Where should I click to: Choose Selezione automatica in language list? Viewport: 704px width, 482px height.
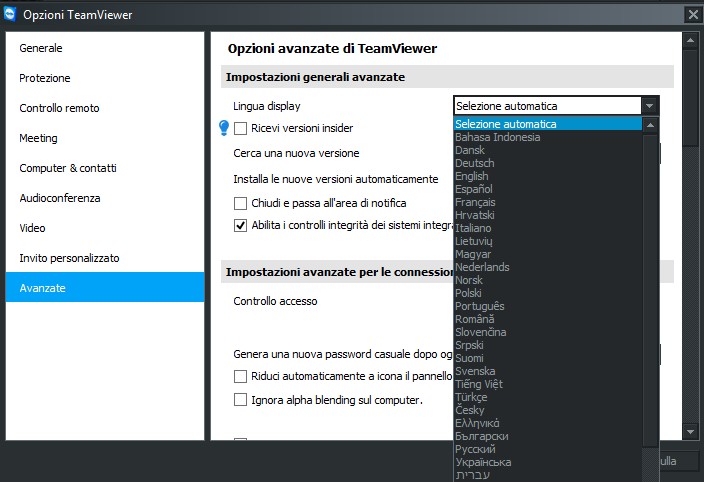[548, 124]
